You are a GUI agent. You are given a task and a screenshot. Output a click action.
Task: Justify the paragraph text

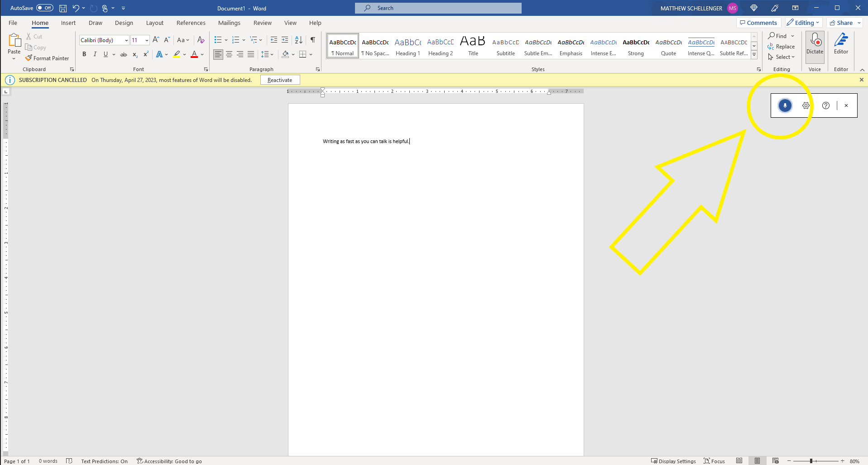point(251,54)
